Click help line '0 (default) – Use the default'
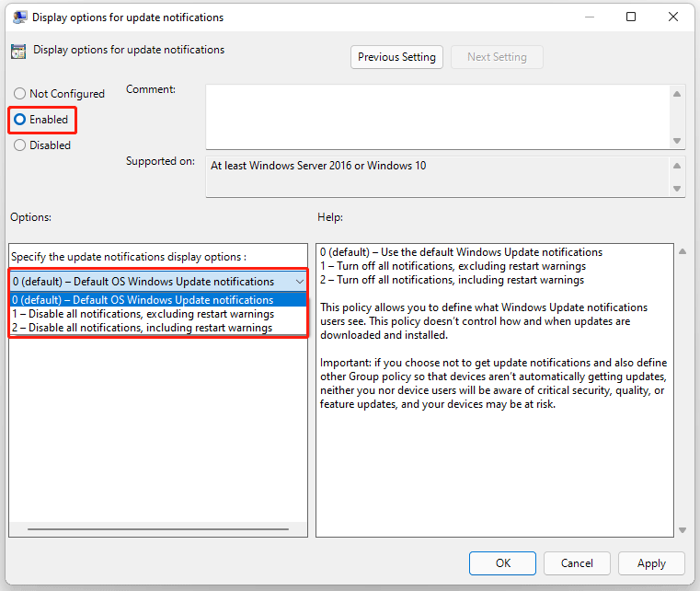The image size is (700, 591). click(461, 252)
